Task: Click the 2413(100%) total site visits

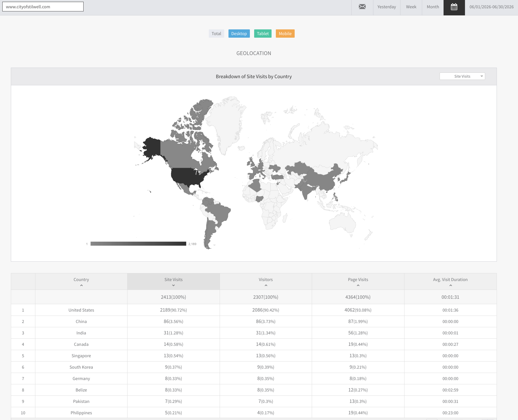Action: 173,297
